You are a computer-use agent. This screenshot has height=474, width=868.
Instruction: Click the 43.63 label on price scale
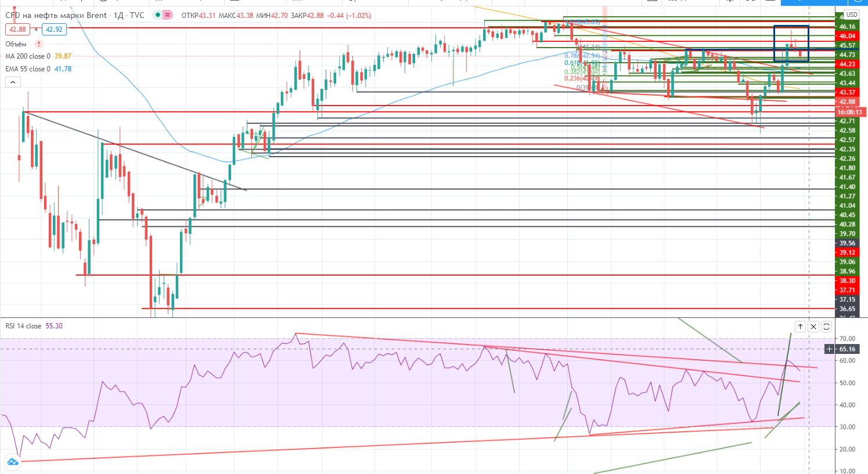click(847, 74)
